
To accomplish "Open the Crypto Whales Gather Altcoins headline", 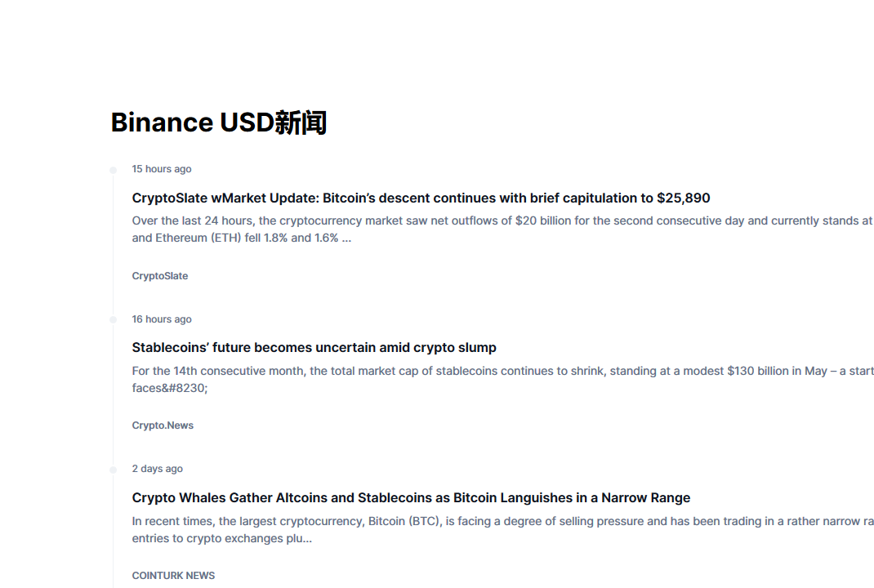I will (x=411, y=497).
